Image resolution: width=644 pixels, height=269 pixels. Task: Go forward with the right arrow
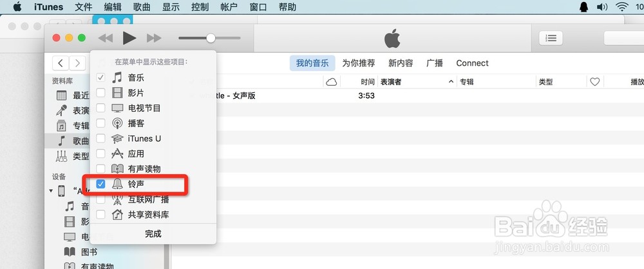77,63
